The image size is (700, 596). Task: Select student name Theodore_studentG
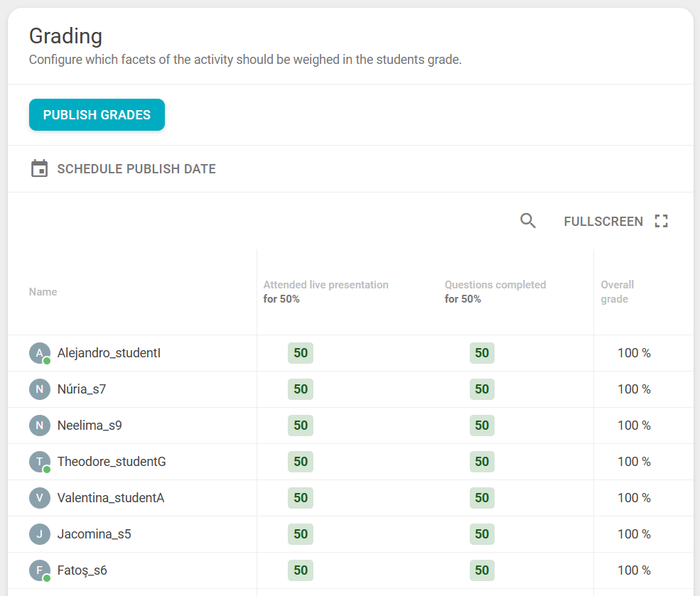tap(112, 461)
